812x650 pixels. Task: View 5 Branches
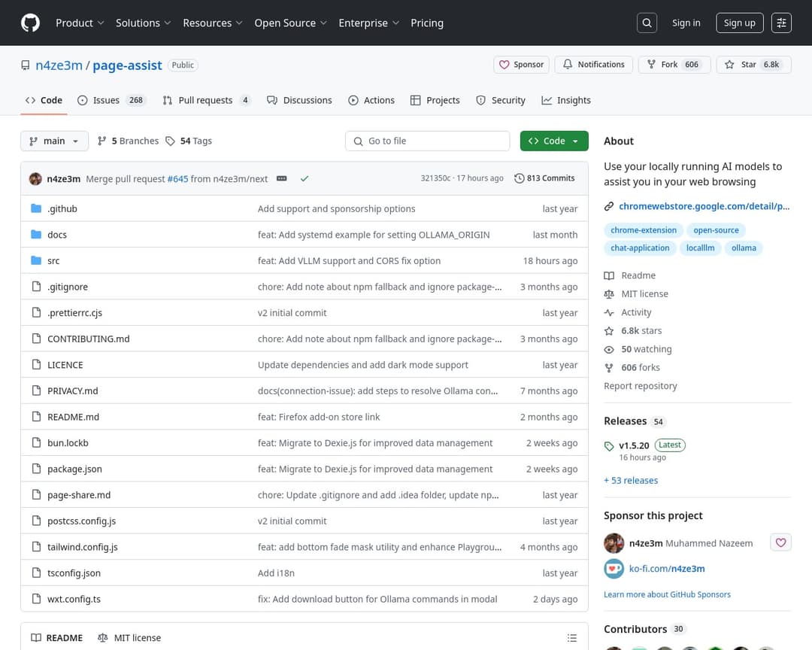coord(128,141)
